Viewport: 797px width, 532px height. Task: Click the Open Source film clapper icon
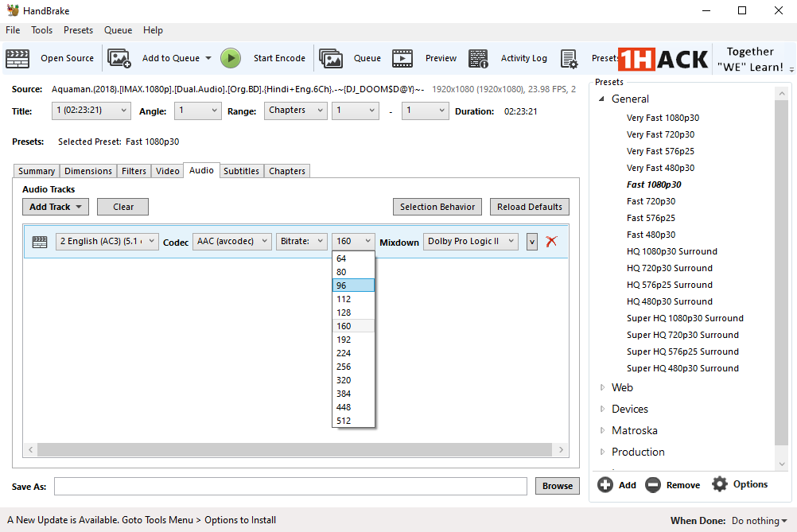tap(17, 58)
